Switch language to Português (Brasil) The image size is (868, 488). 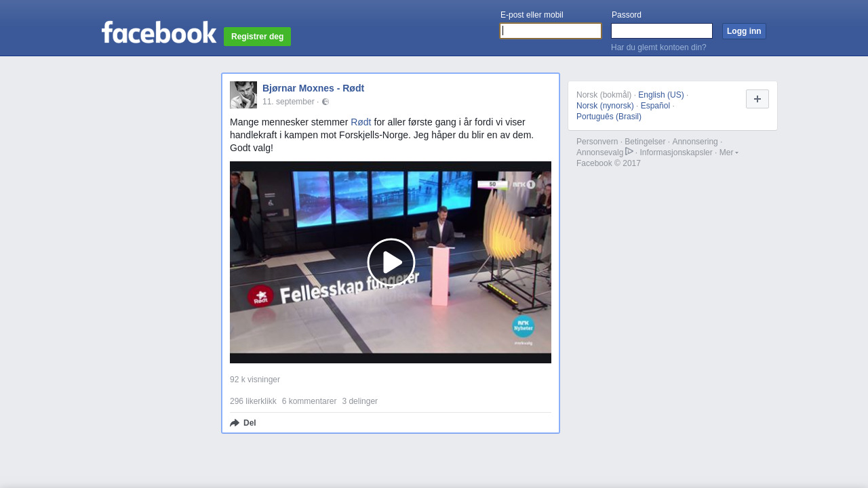point(609,117)
